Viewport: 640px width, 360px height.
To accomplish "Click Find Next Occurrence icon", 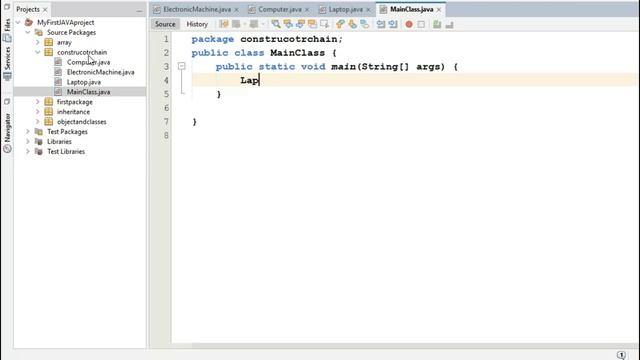I will [x=300, y=24].
